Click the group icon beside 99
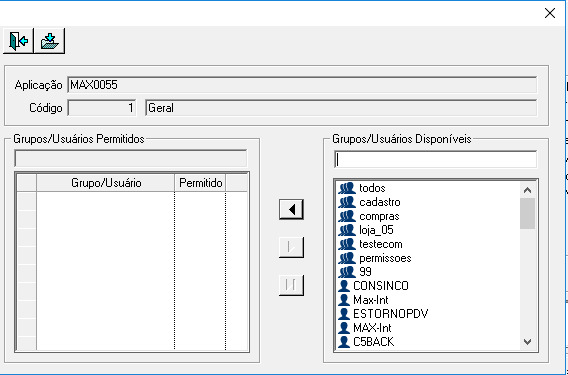 (x=347, y=272)
